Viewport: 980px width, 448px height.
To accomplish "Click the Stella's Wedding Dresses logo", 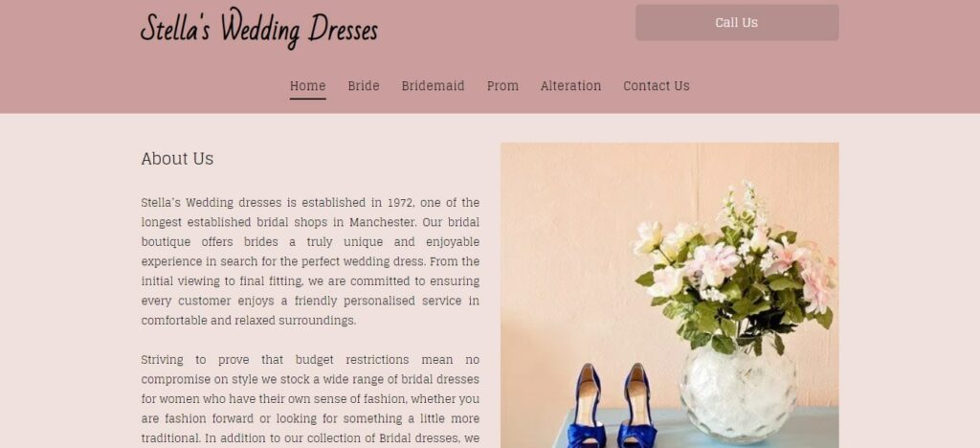I will [x=258, y=28].
